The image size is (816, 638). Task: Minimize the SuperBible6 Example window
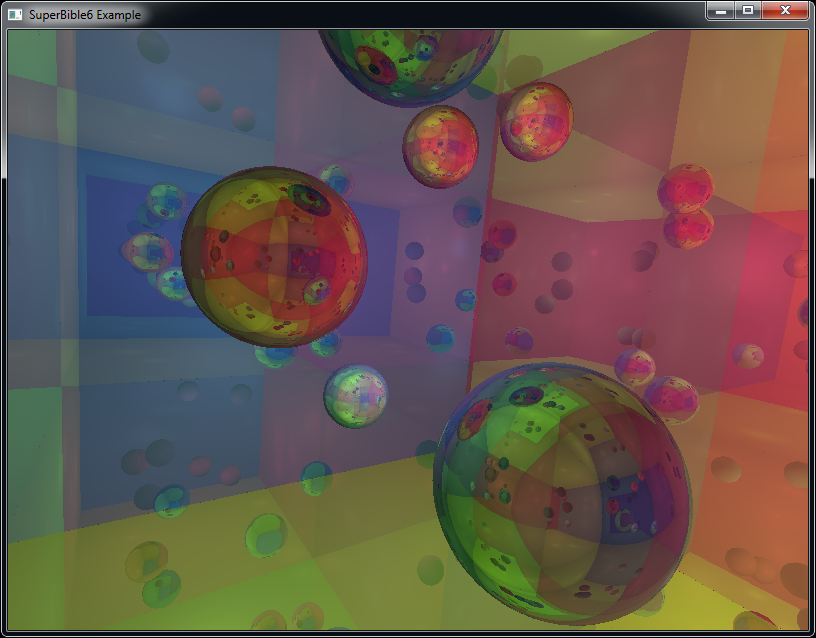pyautogui.click(x=721, y=11)
